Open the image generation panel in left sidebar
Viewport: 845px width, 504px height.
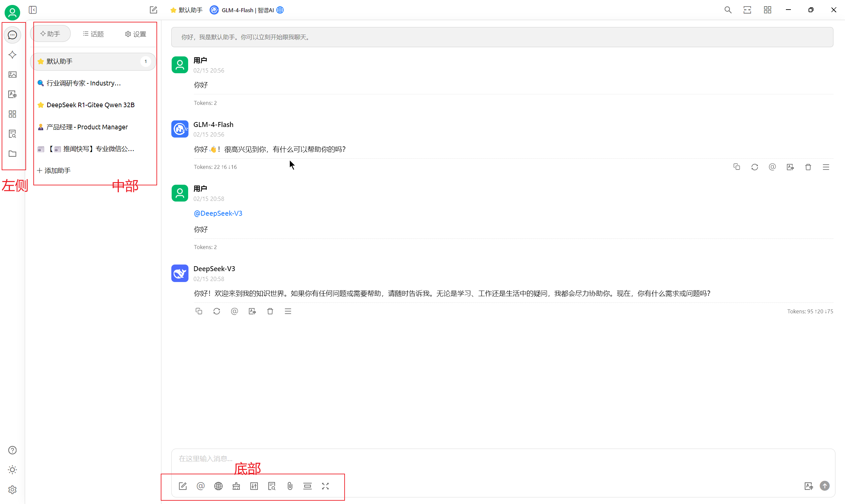(12, 74)
